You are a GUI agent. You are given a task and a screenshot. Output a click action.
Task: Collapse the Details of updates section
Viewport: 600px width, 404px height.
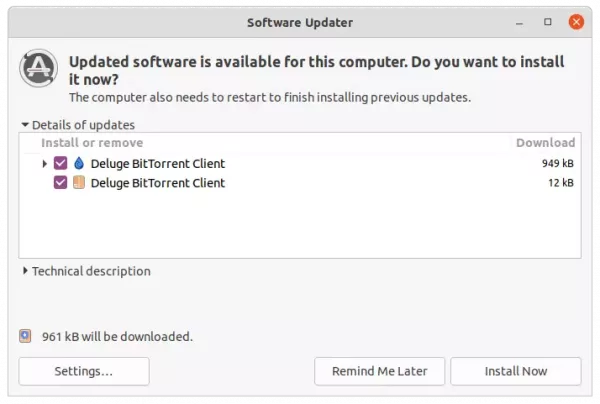pyautogui.click(x=25, y=125)
